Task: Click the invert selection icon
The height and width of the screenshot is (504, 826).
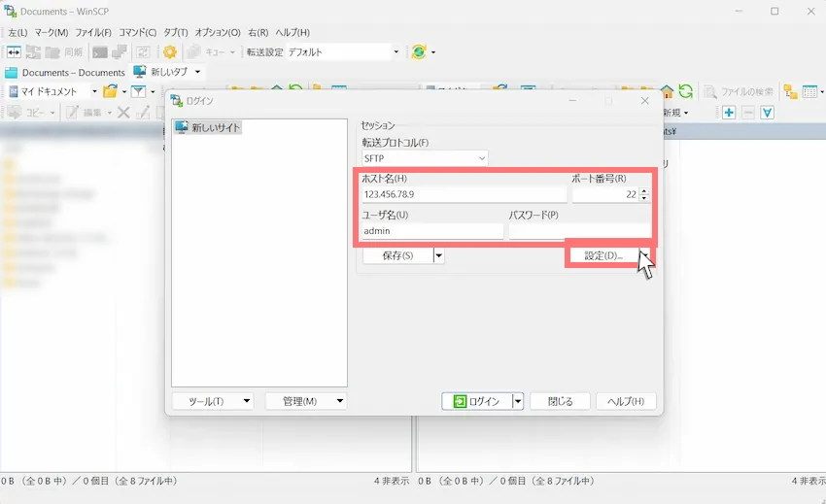Action: 767,113
